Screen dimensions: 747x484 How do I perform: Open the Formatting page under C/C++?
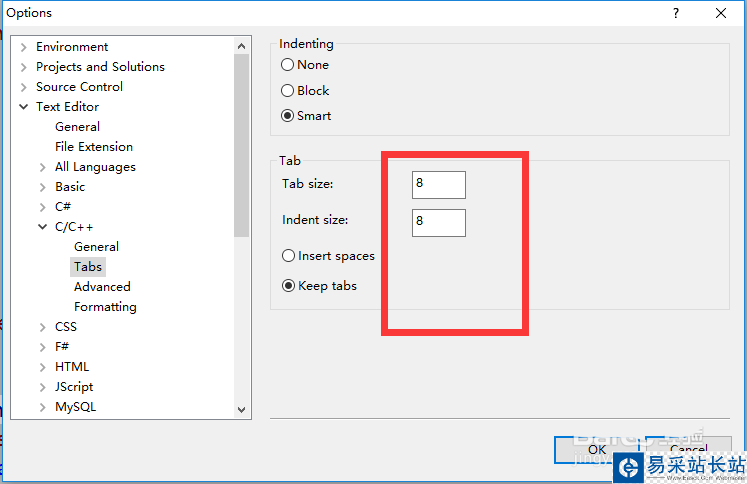pos(105,307)
